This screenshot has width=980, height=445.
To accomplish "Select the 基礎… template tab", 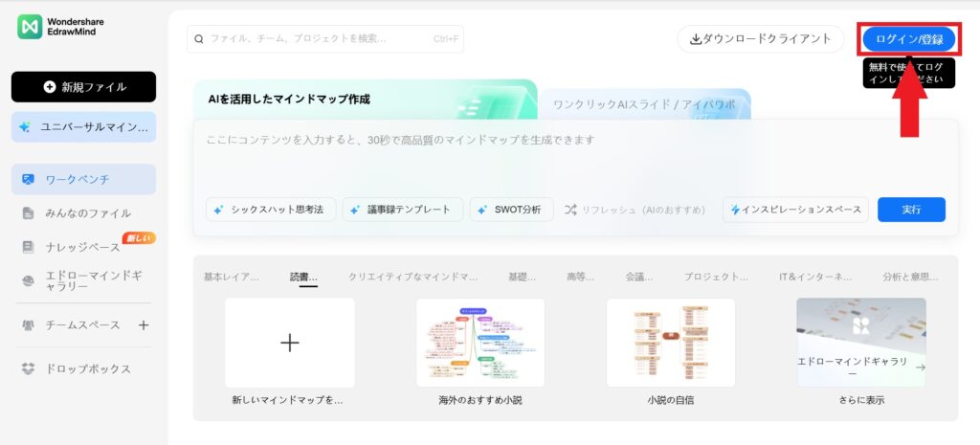I will [x=523, y=277].
